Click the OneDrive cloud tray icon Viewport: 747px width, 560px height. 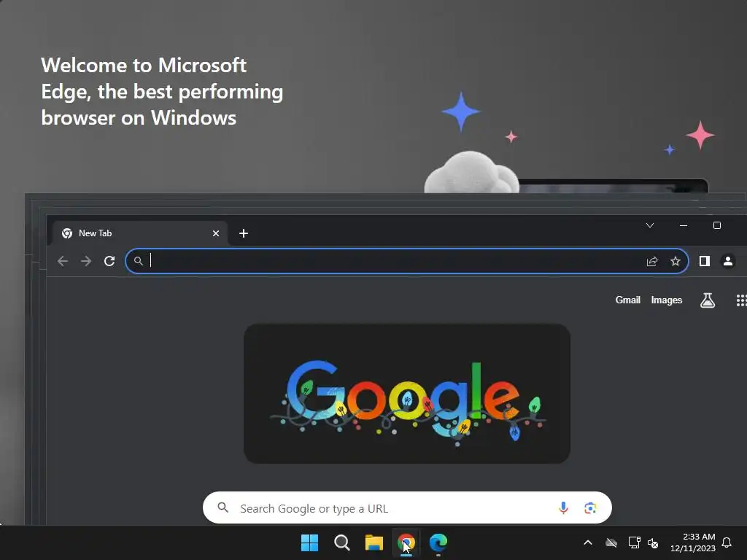[611, 542]
